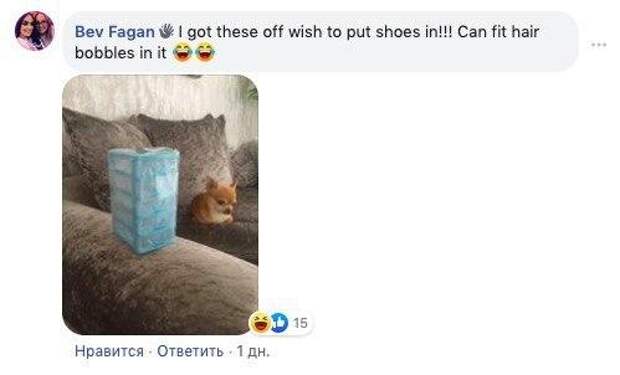Click the sofa armrest area in the photo
The image size is (620, 375).
point(158,285)
